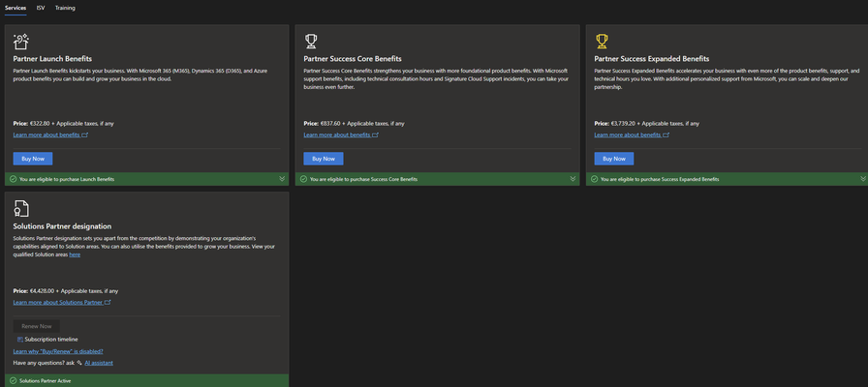Click the Solutions Partner designation certificate icon
The width and height of the screenshot is (868, 387).
tap(21, 208)
